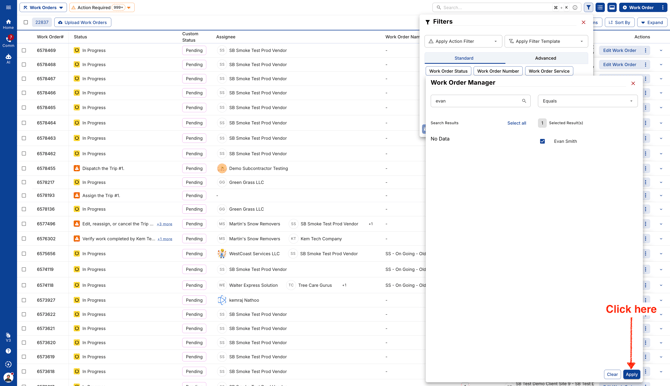Switch to card view icon in toolbar

[612, 7]
